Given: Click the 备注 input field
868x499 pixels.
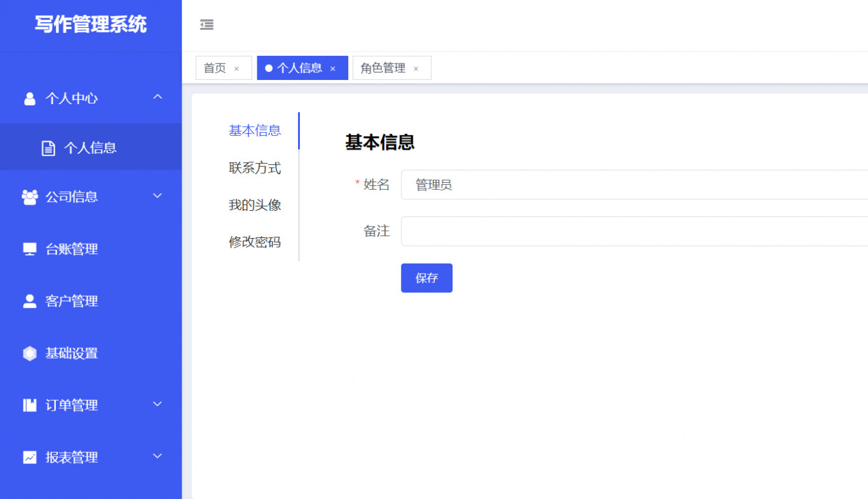Looking at the screenshot, I should click(634, 231).
